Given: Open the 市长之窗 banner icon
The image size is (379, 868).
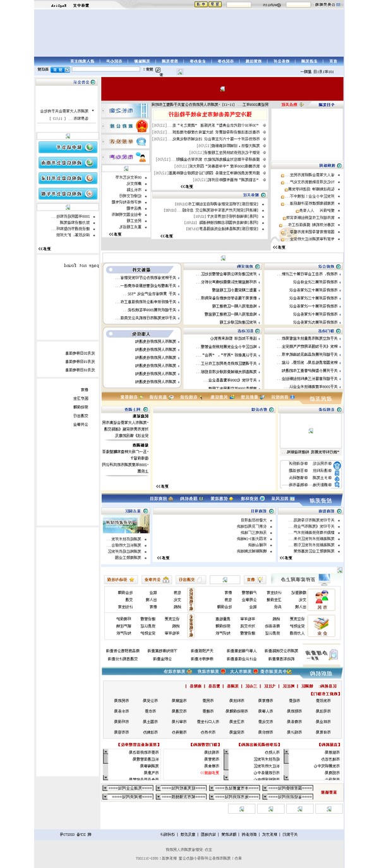Looking at the screenshot, I should coord(125,110).
